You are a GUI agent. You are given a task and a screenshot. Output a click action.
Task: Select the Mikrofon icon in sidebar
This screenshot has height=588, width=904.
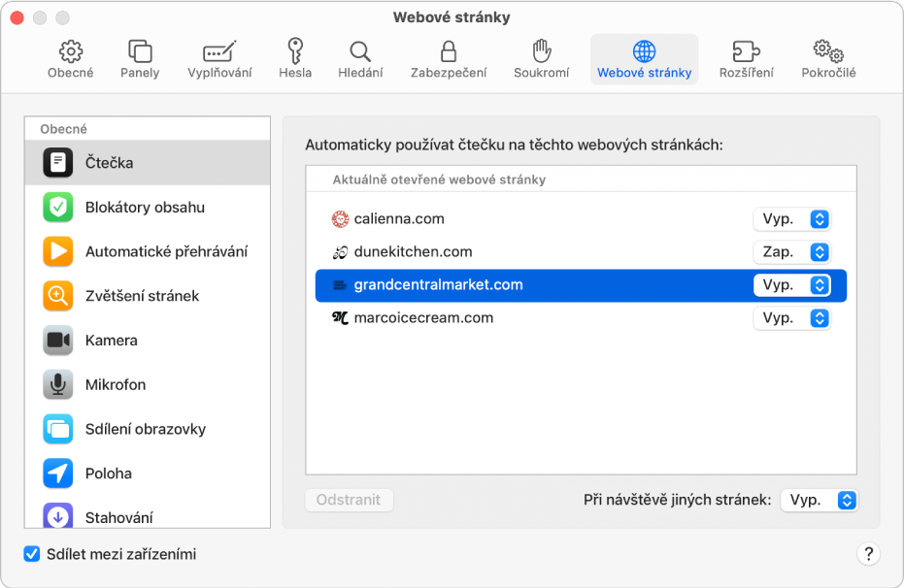(x=57, y=384)
